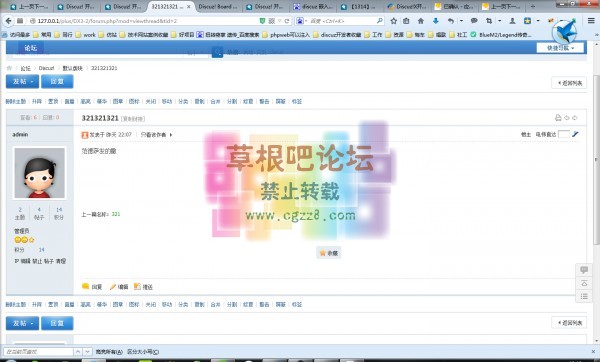Open the dropdown arrow beside the crop icon

pos(499,21)
